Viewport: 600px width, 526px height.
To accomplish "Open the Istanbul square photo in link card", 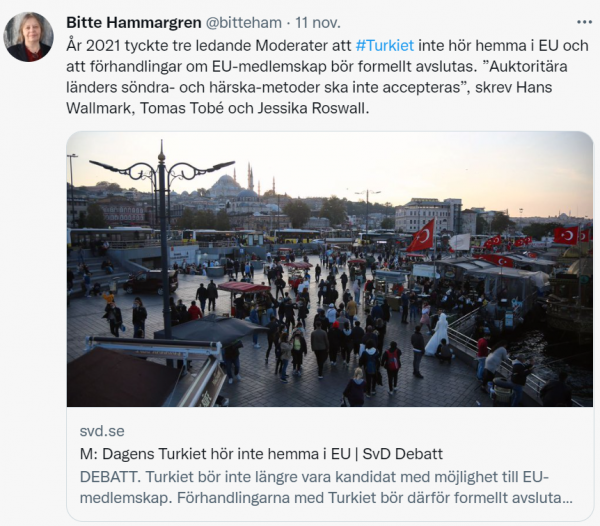I will tap(330, 269).
